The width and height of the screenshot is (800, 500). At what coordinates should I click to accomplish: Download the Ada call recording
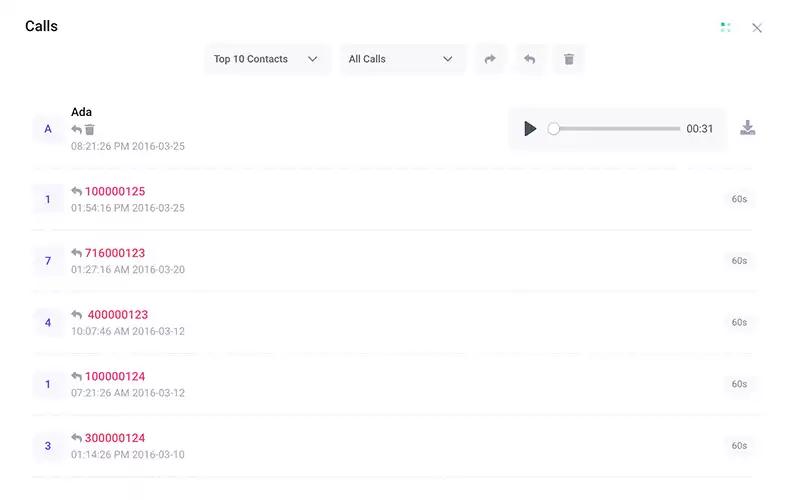pyautogui.click(x=747, y=128)
